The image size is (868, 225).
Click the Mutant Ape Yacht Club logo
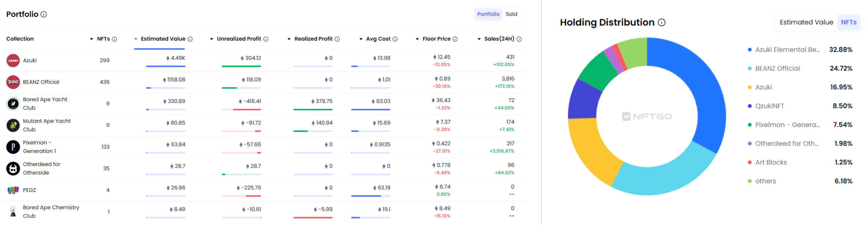[13, 125]
